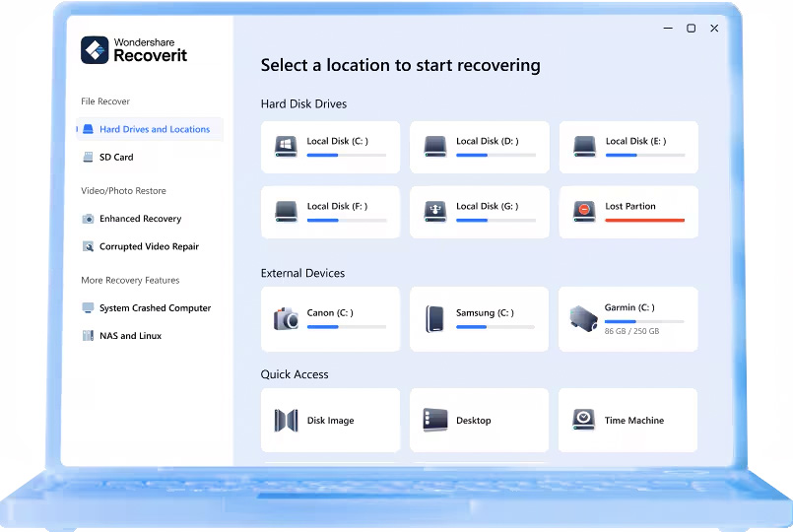793x532 pixels.
Task: Click the Video/Photo Restore sidebar heading
Action: [x=123, y=191]
